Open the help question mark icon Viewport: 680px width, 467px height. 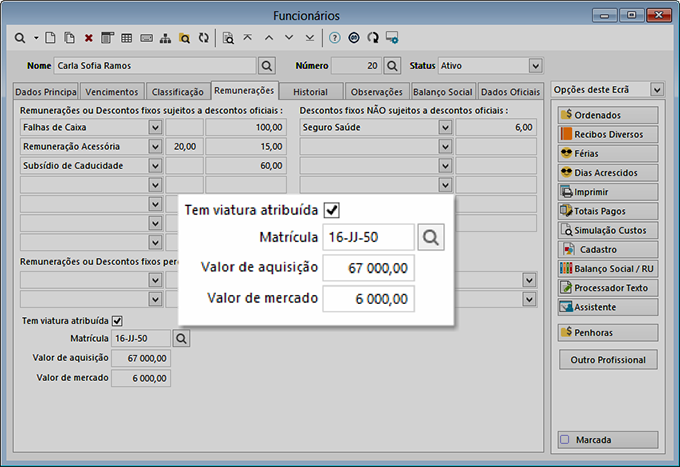coord(334,38)
